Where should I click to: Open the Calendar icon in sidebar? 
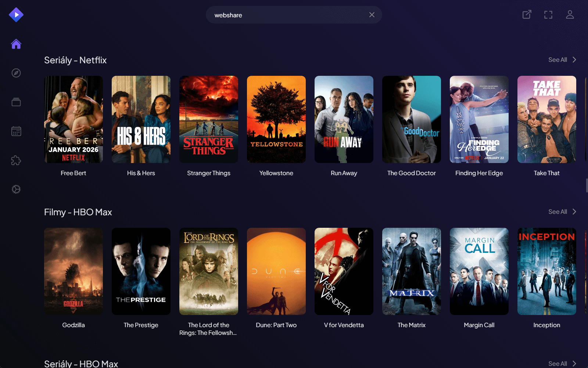[x=16, y=131]
